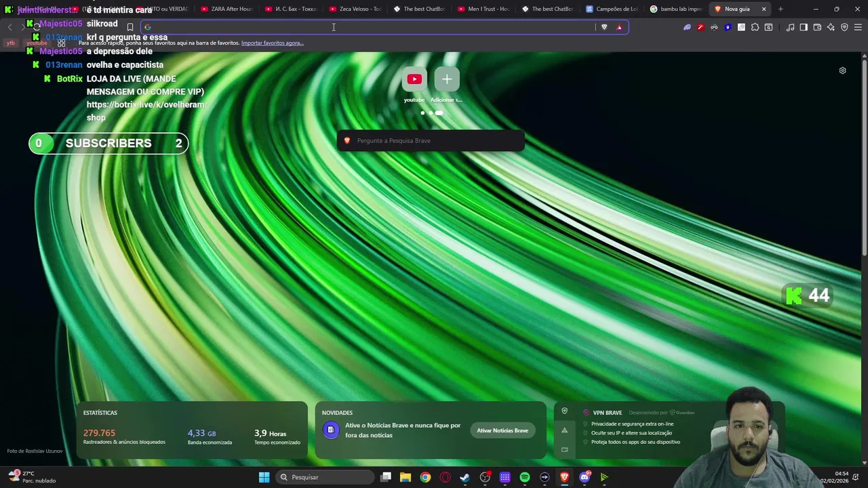868x488 pixels.
Task: Select VPN shield icon in VPN card
Action: tap(564, 411)
